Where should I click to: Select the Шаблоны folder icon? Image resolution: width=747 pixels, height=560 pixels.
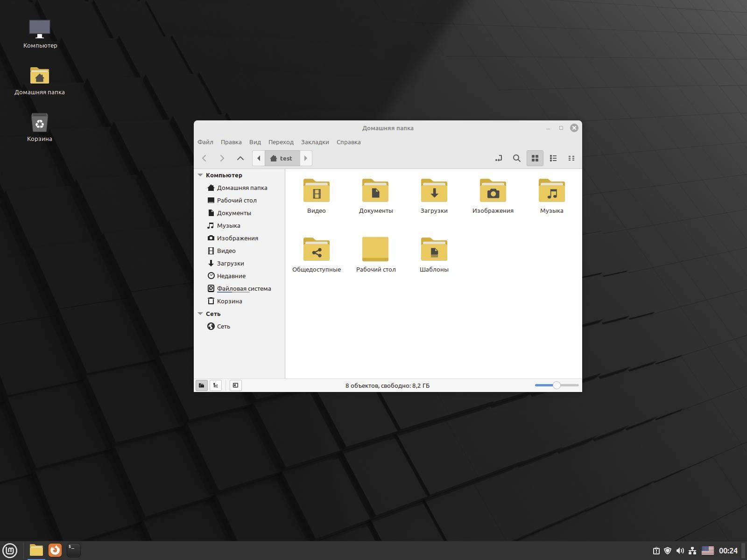(434, 249)
